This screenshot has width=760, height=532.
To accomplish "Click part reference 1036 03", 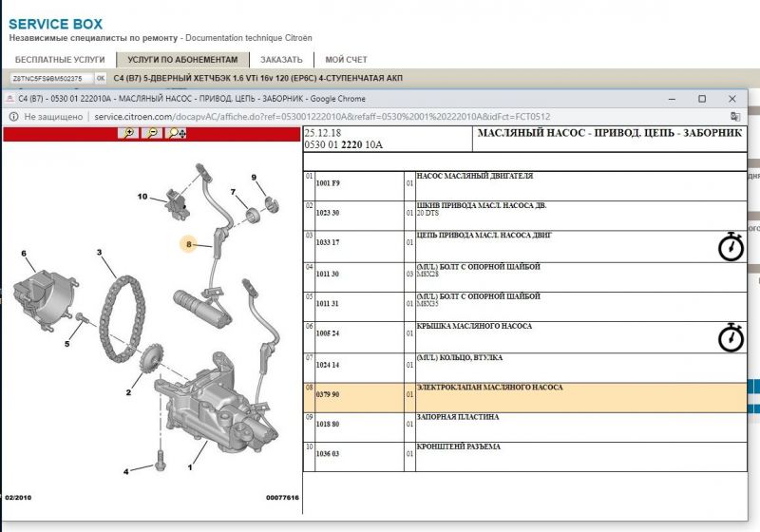I will 328,455.
